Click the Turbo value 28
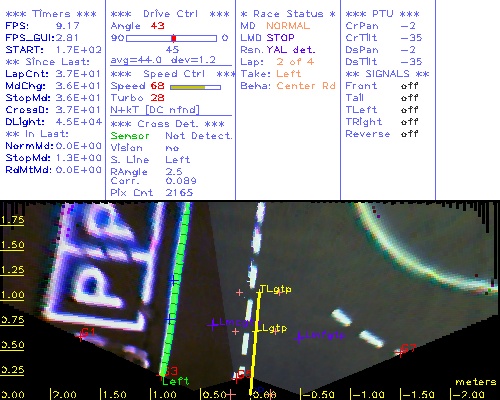 (x=157, y=98)
